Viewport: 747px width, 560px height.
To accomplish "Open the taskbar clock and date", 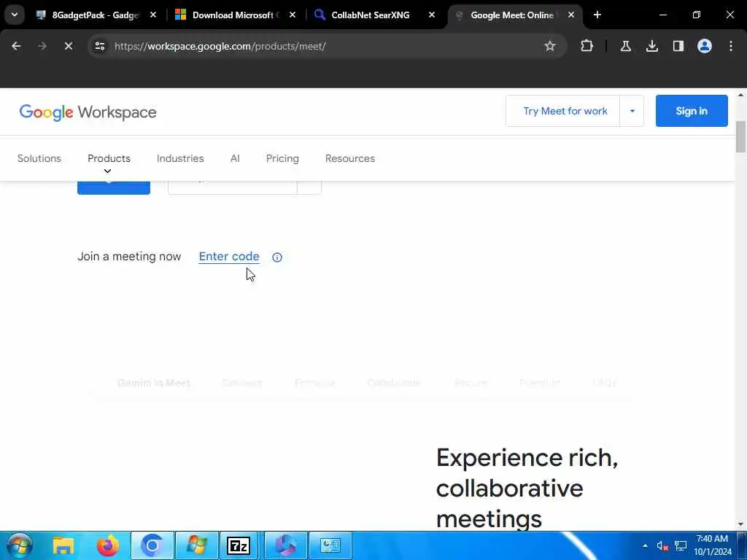I will click(712, 545).
